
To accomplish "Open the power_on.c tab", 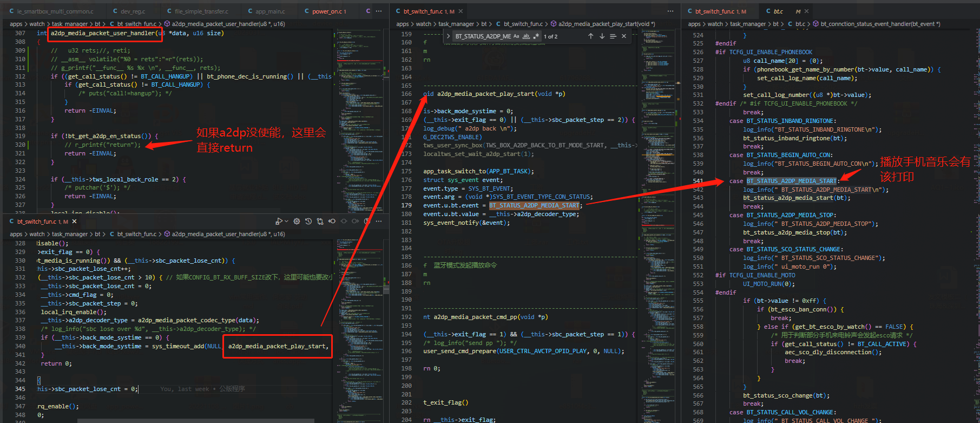I will tap(328, 11).
